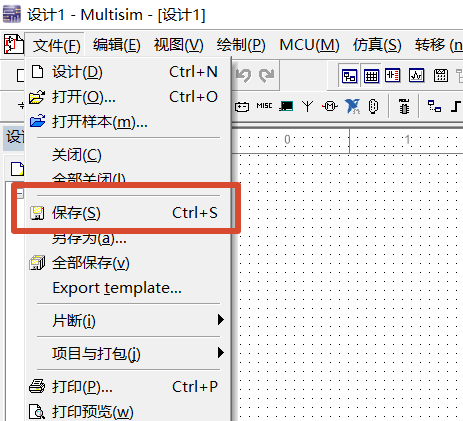
Task: Choose 打开(O)... from the File menu
Action: coord(128,97)
